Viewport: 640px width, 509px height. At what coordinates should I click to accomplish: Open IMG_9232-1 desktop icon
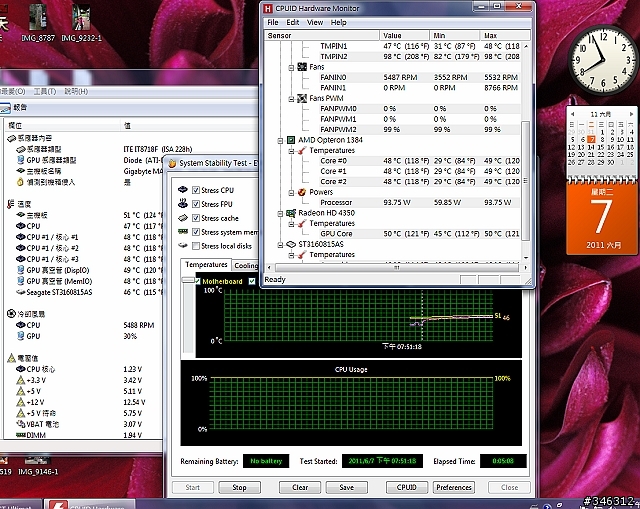(x=81, y=22)
